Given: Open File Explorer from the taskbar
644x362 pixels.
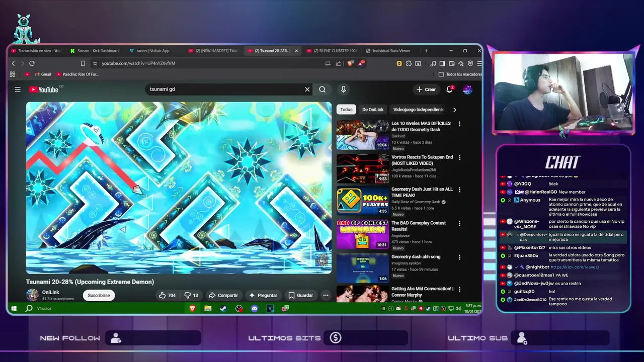Looking at the screenshot, I should click(208, 308).
